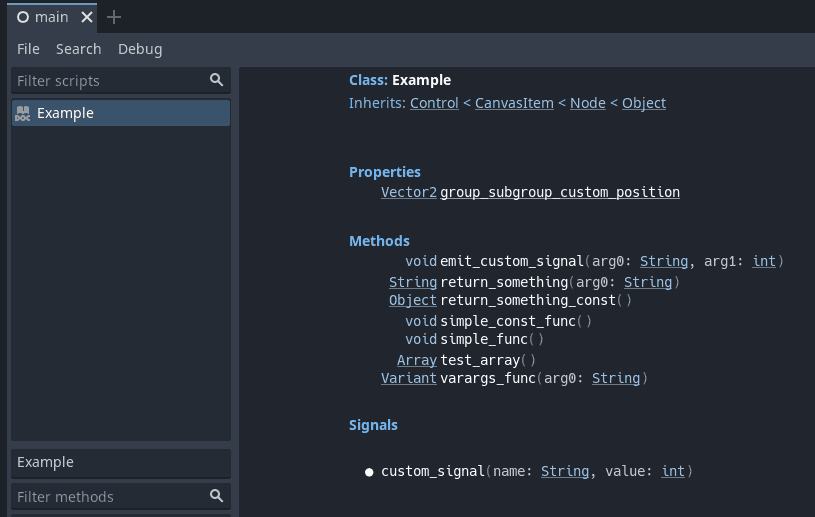Open the File menu
Image resolution: width=815 pixels, height=517 pixels.
(x=28, y=49)
